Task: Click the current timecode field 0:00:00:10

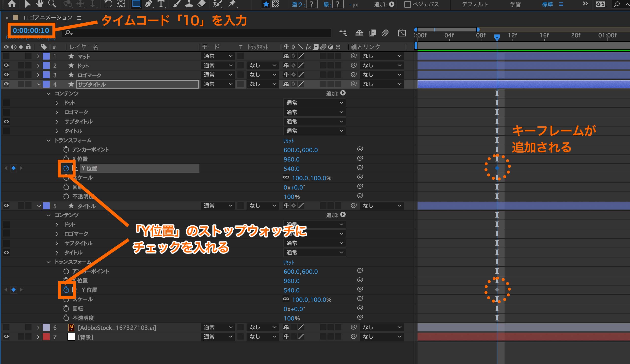Action: (31, 31)
